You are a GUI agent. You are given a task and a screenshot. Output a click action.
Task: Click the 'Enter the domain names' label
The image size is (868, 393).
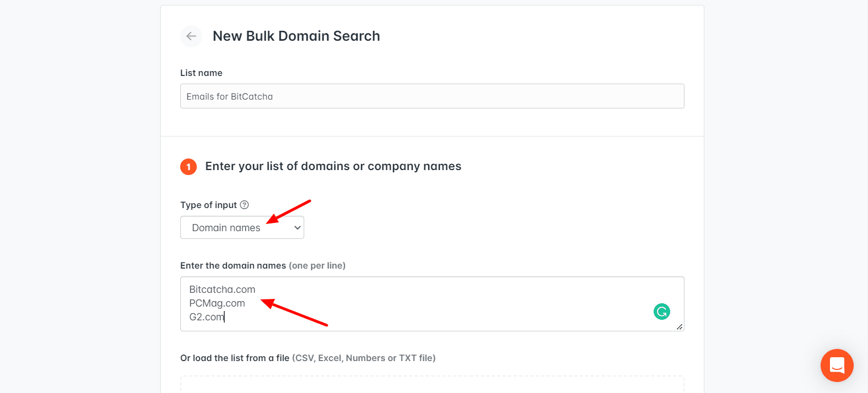(x=233, y=266)
